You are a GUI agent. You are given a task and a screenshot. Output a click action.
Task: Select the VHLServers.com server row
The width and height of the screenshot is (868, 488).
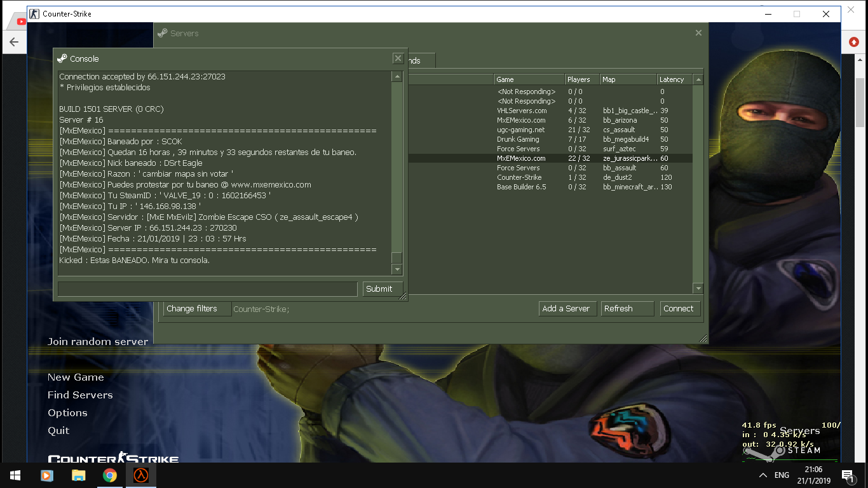(x=550, y=111)
